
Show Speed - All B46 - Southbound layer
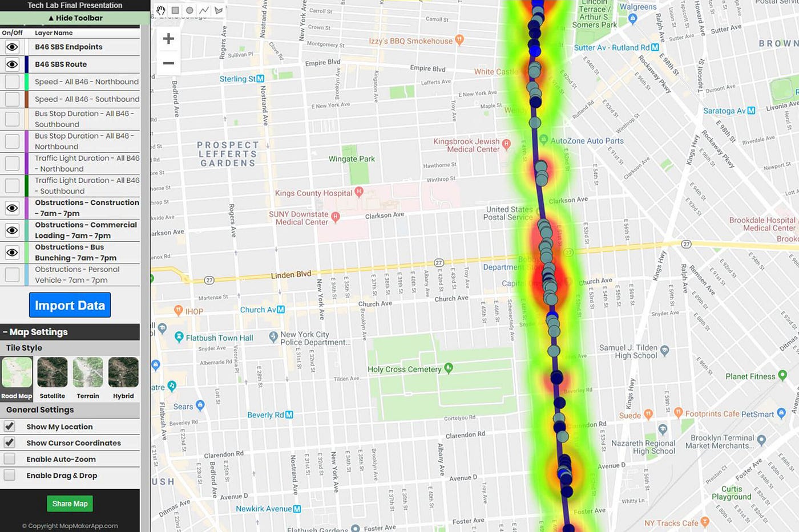pos(12,99)
